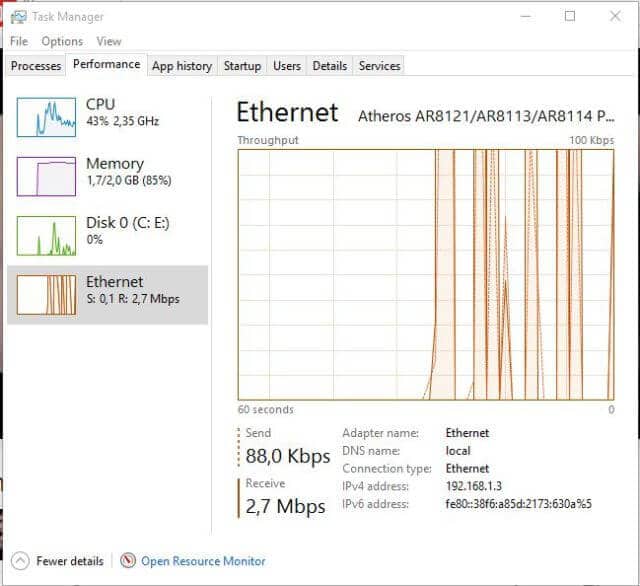This screenshot has width=640, height=586.
Task: Click the 100 Kbps scale label
Action: click(591, 140)
